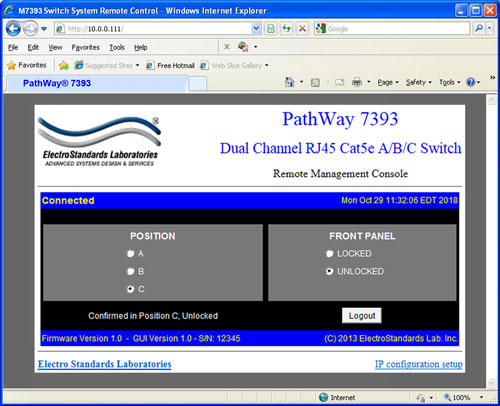Open the Electro Standards Laboratories link
500x406 pixels.
(105, 364)
